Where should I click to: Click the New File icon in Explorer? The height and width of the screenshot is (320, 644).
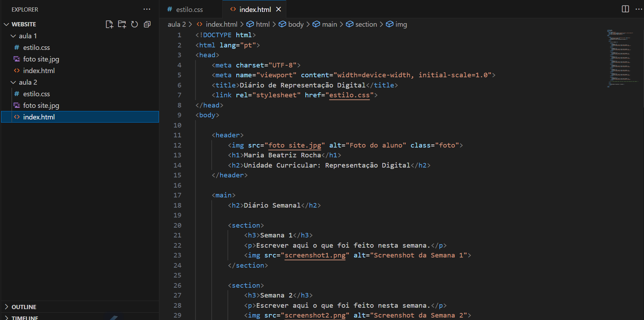coord(109,24)
